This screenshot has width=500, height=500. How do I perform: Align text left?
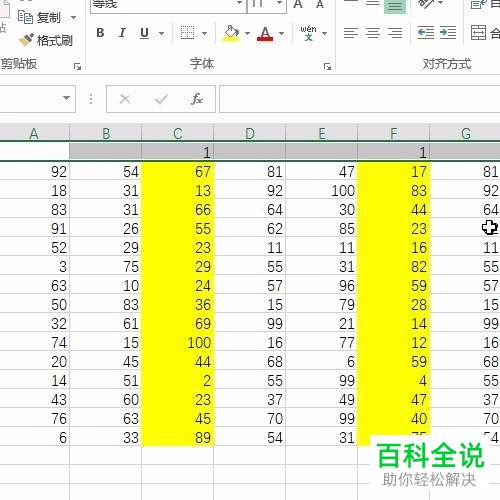tap(351, 33)
